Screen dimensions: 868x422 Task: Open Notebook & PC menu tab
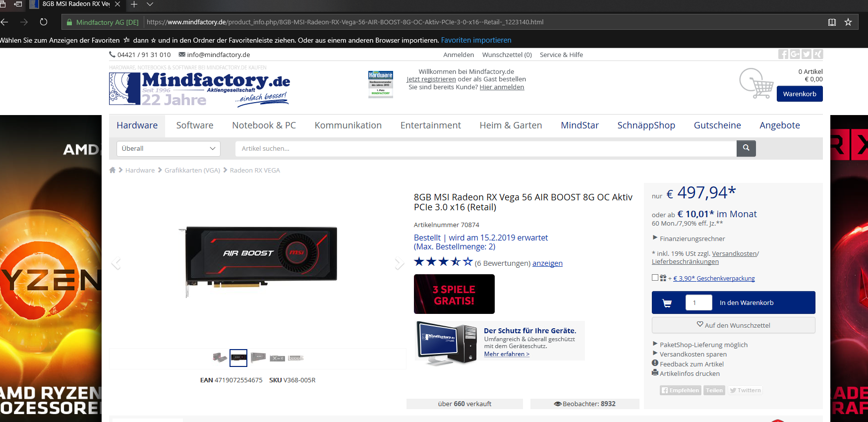click(x=264, y=125)
